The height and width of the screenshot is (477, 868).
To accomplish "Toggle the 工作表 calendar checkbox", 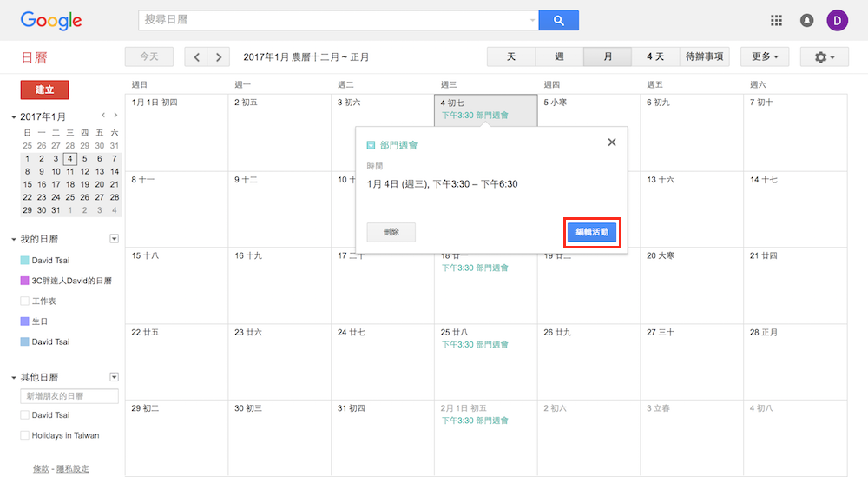I will pyautogui.click(x=24, y=301).
